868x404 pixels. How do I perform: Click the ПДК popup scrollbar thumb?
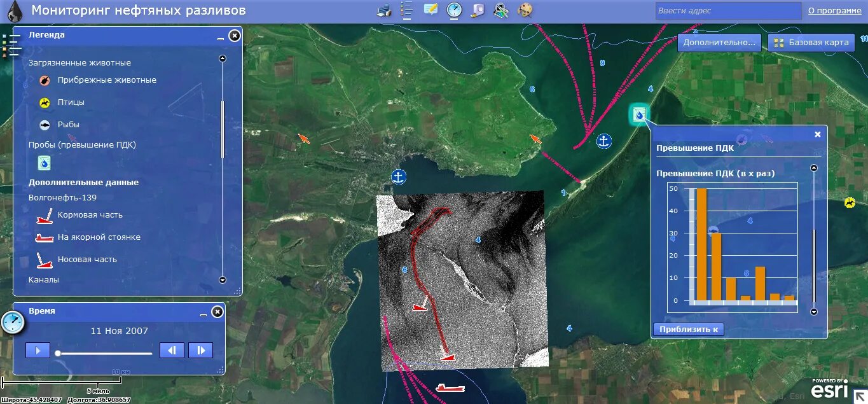(813, 266)
